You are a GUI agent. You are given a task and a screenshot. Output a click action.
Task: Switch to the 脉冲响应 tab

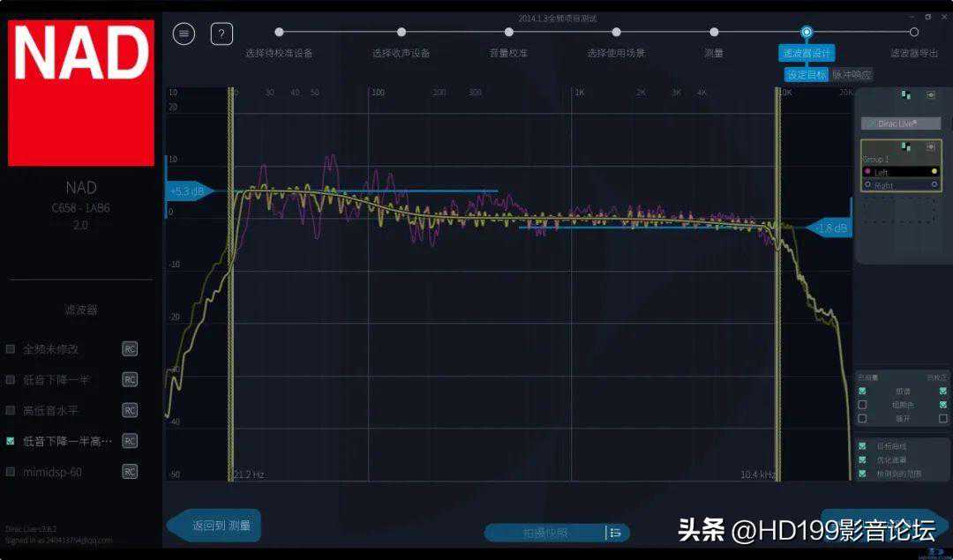(x=852, y=75)
